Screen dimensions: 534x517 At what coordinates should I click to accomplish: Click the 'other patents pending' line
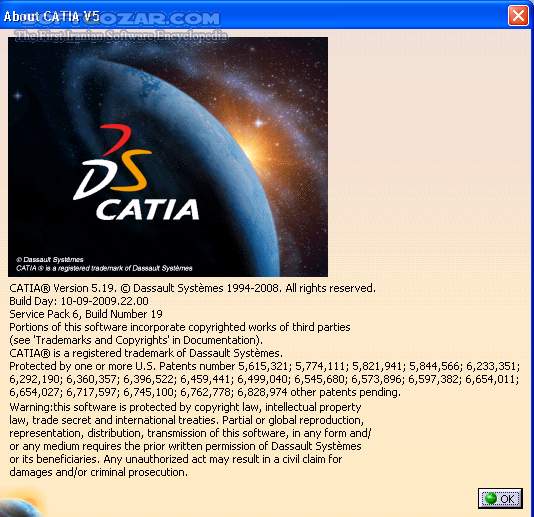(x=205, y=392)
